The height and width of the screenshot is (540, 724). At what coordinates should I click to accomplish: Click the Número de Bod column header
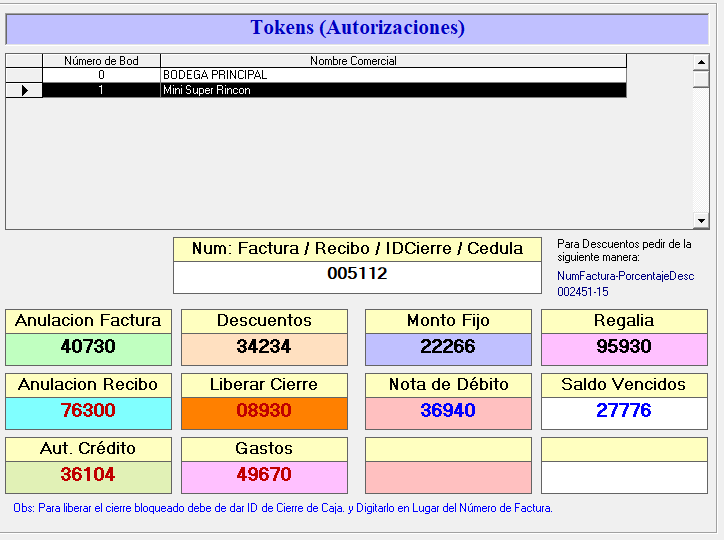[x=101, y=61]
